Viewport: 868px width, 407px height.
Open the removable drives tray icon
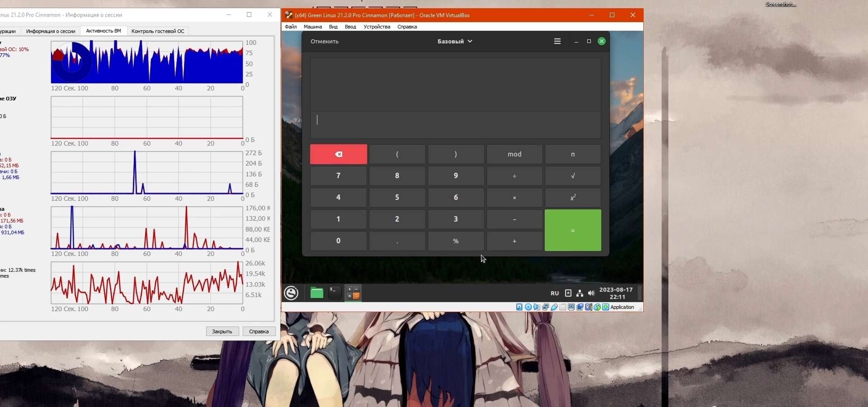click(568, 293)
